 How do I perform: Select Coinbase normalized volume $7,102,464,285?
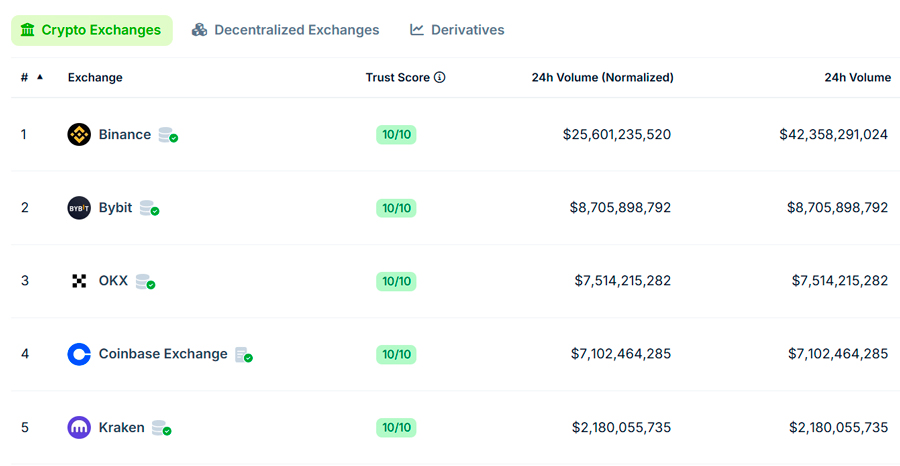tap(621, 354)
